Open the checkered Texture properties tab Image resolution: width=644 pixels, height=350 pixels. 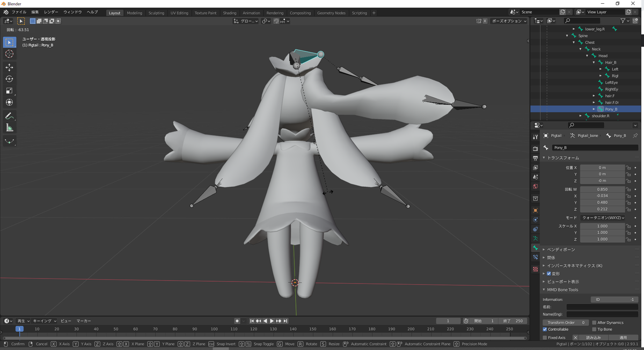click(x=535, y=269)
